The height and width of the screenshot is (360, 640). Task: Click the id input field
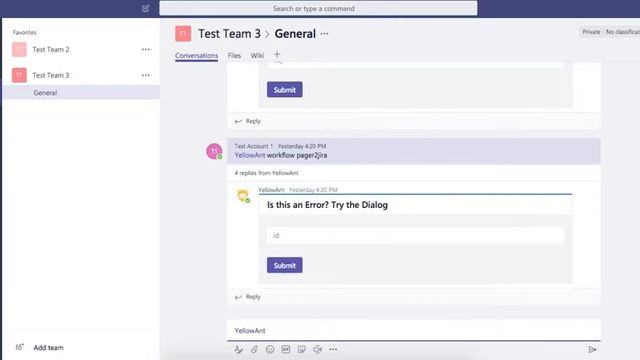pos(416,235)
